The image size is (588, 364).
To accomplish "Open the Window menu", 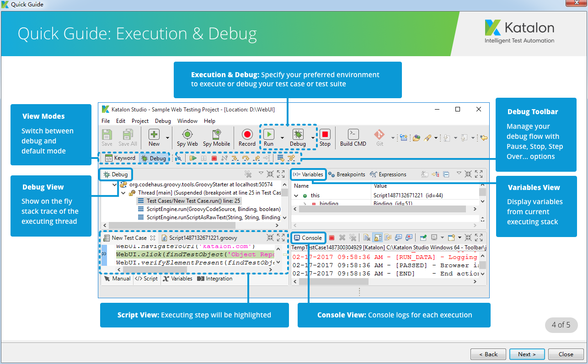I will (x=187, y=121).
